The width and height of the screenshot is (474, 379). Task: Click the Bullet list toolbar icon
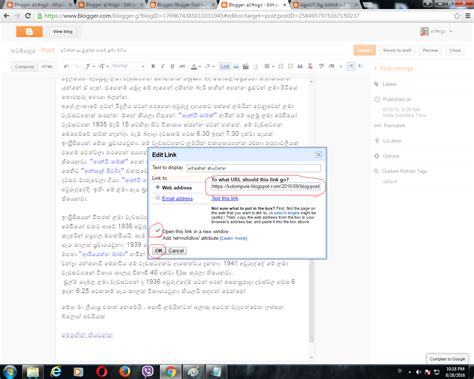(290, 67)
